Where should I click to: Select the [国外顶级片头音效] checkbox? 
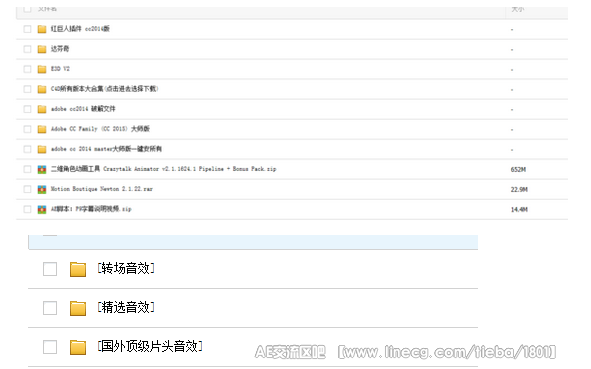[50, 347]
